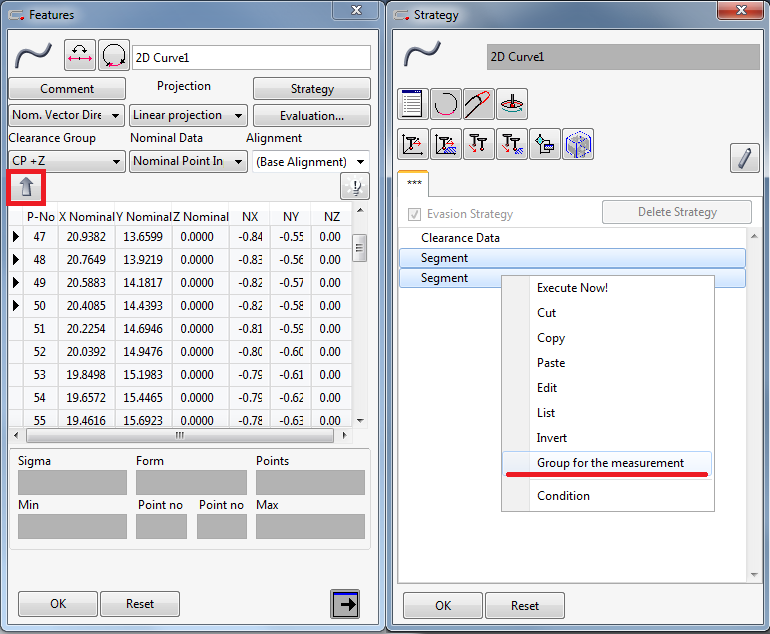Open the Clearance Group CP +Z dropdown
Image resolution: width=770 pixels, height=634 pixels.
pos(67,161)
